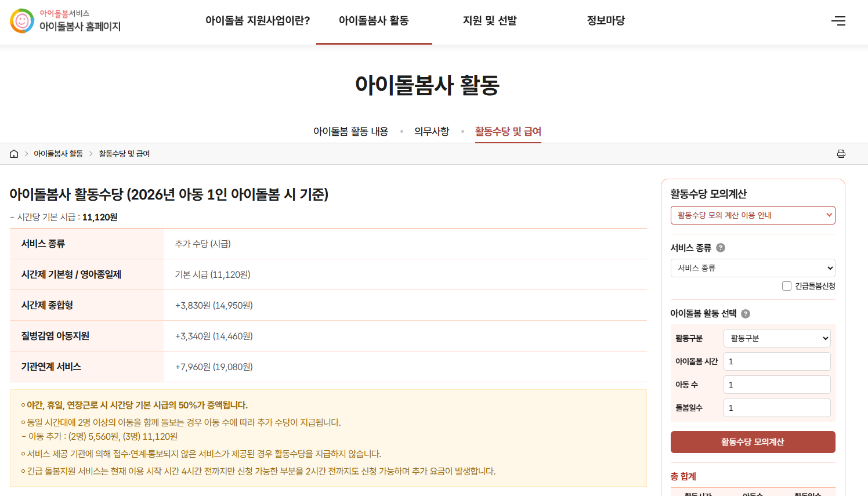Click the +3,340원 (14,460원) cell
This screenshot has height=496, width=868.
point(405,336)
